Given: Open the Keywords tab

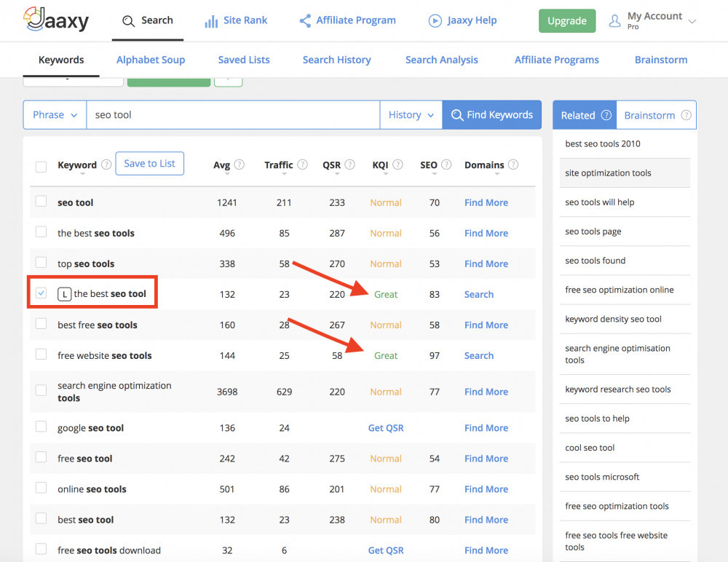Looking at the screenshot, I should click(61, 60).
